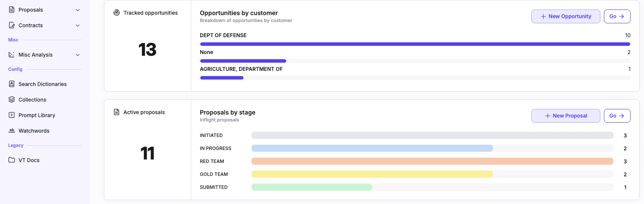
Task: Click the 'DEPT OF DEFENSE' label
Action: pos(223,35)
